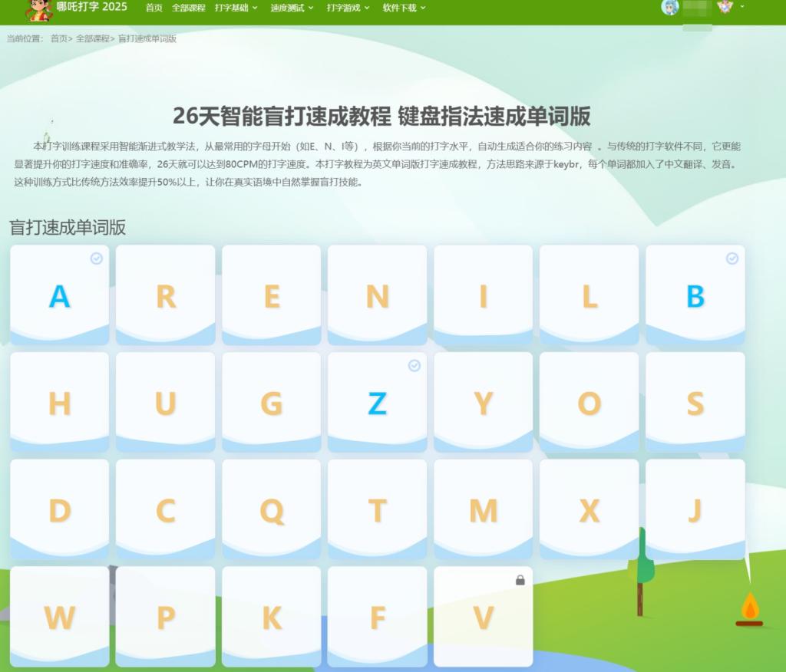Select the letter Q lesson card
The image size is (786, 672).
271,509
